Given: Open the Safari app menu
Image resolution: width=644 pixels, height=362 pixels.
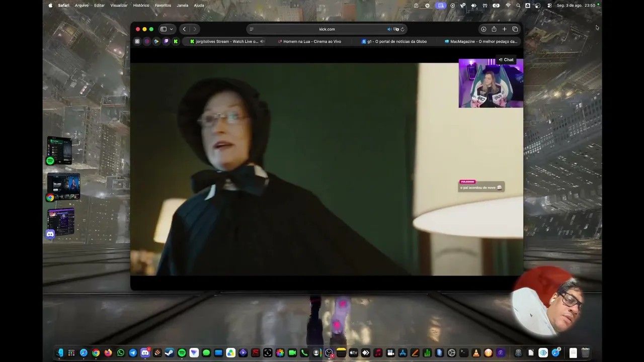Looking at the screenshot, I should 64,6.
